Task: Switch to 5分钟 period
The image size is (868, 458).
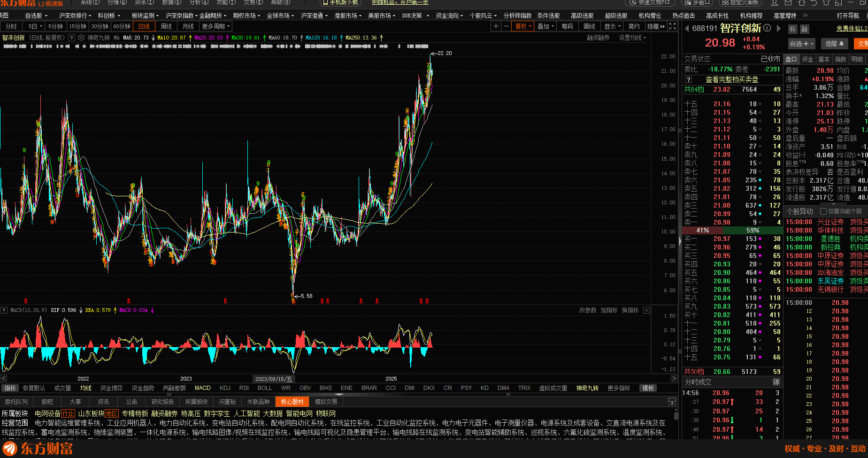Action: coord(55,26)
